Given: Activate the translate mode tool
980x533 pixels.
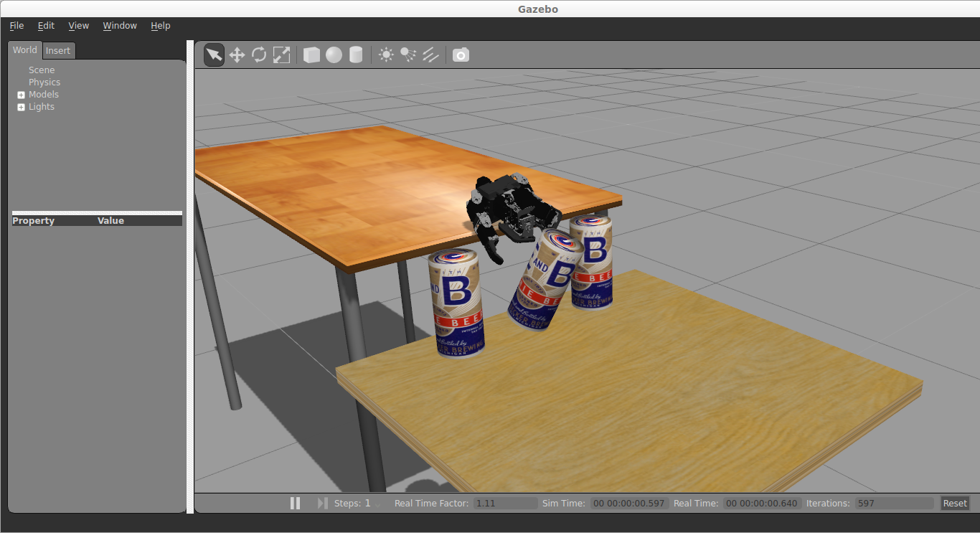Looking at the screenshot, I should (237, 55).
